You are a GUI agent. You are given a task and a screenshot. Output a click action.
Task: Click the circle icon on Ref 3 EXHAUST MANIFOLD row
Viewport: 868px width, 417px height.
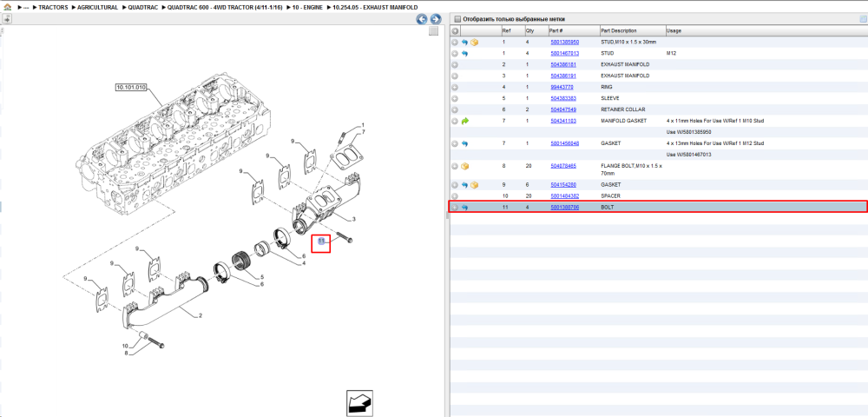point(455,76)
